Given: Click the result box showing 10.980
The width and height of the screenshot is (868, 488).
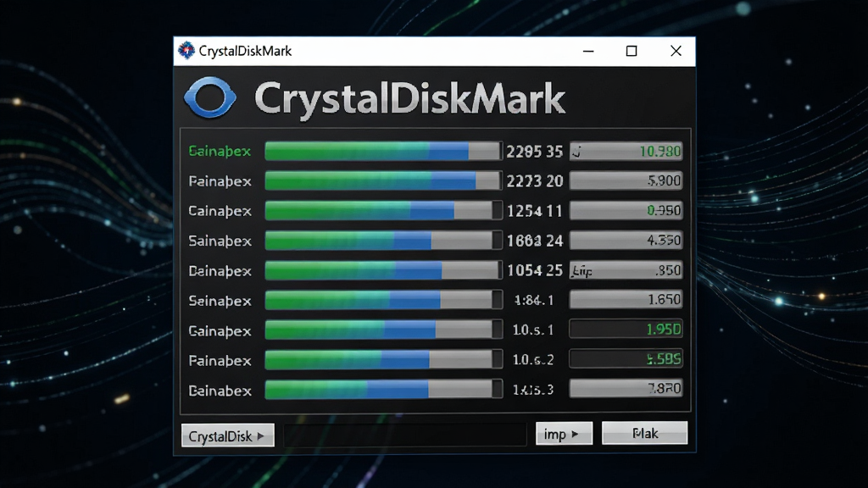Looking at the screenshot, I should click(626, 151).
